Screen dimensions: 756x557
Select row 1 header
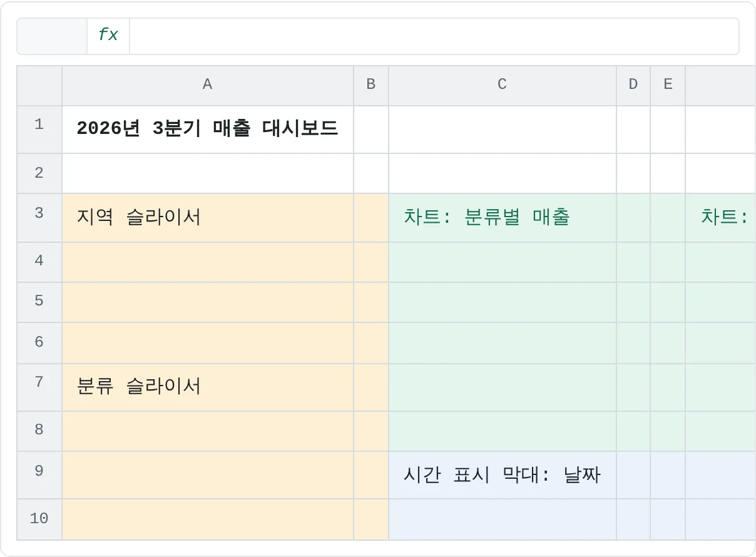[x=39, y=130]
